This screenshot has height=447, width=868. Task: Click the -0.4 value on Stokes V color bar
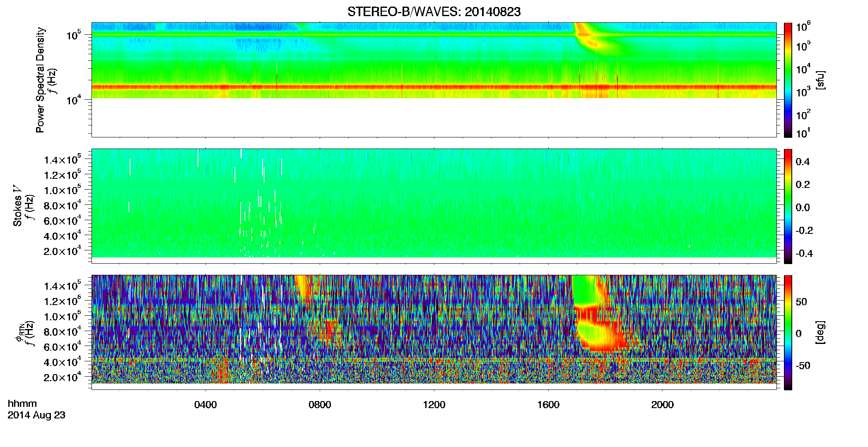click(804, 254)
